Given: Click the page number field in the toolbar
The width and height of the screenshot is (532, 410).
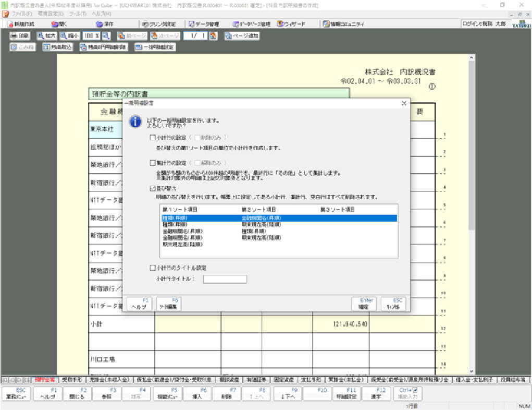Looking at the screenshot, I should pos(195,36).
